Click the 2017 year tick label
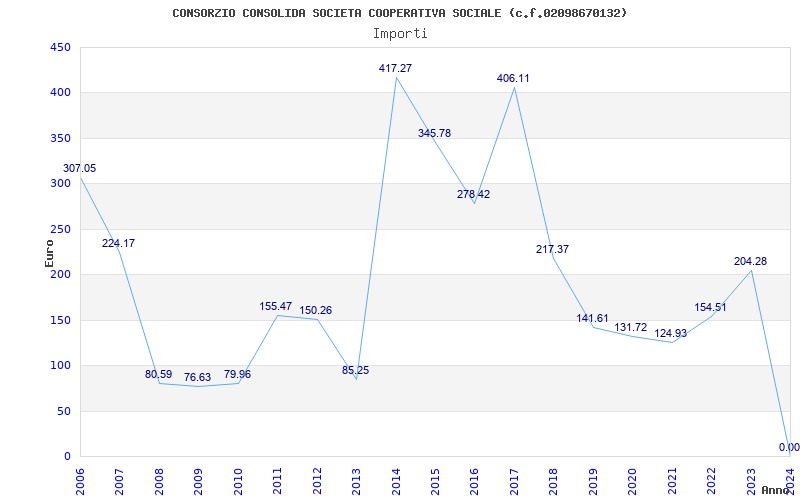The image size is (800, 500). coord(514,482)
